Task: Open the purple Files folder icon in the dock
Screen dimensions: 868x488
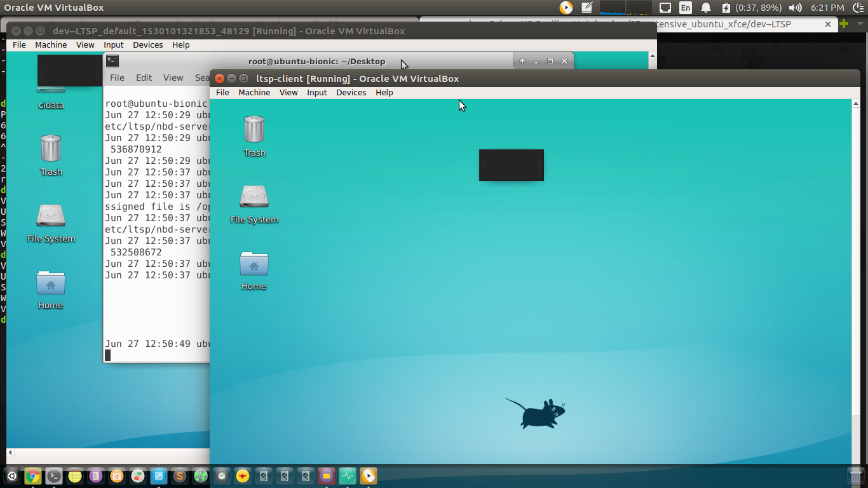Action: click(327, 476)
